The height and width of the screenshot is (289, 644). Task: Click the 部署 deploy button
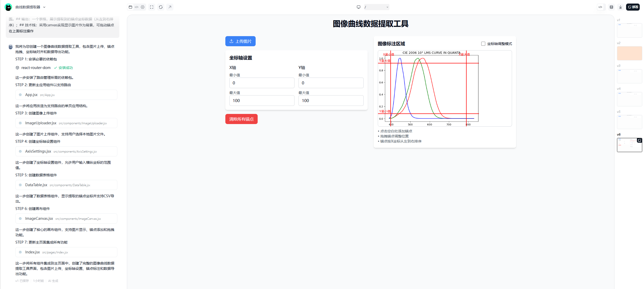(633, 7)
